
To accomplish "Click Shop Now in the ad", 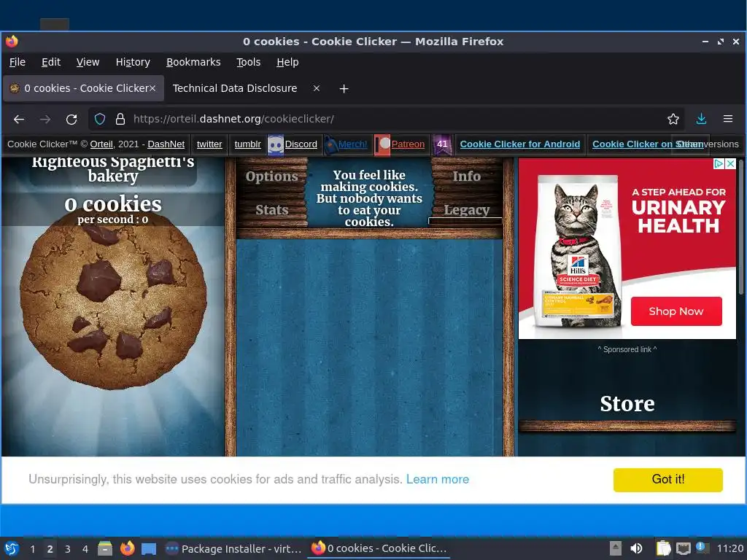I will [676, 311].
